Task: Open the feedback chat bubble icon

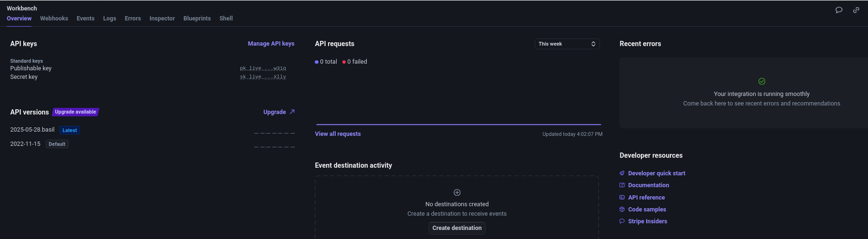Action: click(839, 10)
